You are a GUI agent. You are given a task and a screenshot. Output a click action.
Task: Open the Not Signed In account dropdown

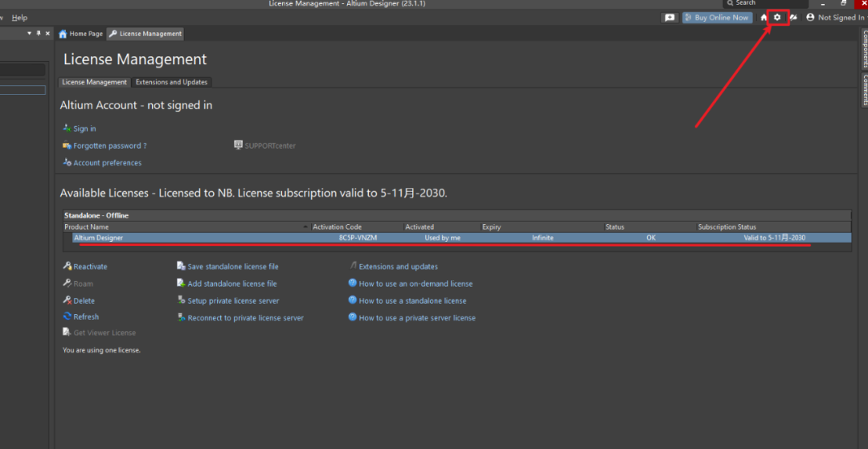tap(835, 18)
